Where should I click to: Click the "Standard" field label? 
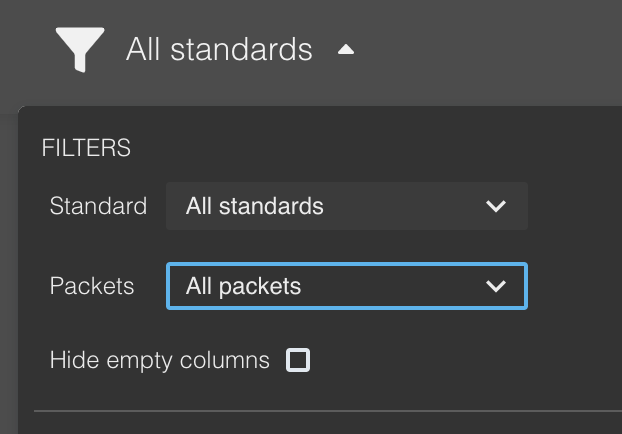(x=98, y=206)
